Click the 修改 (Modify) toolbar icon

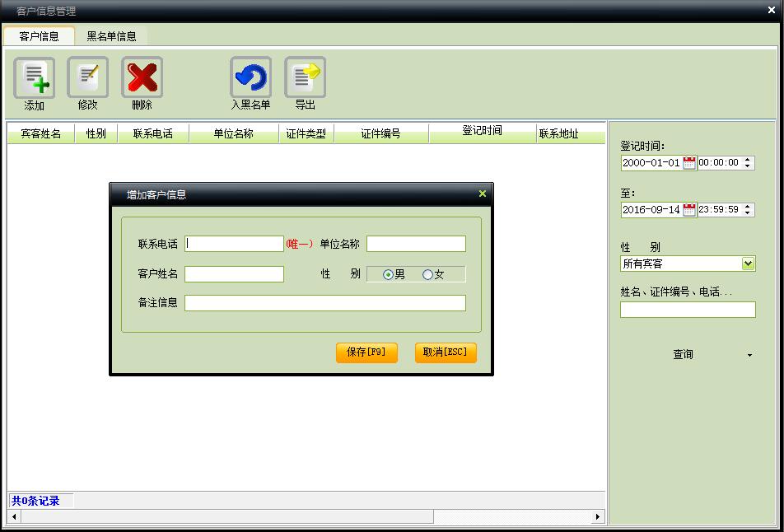87,79
